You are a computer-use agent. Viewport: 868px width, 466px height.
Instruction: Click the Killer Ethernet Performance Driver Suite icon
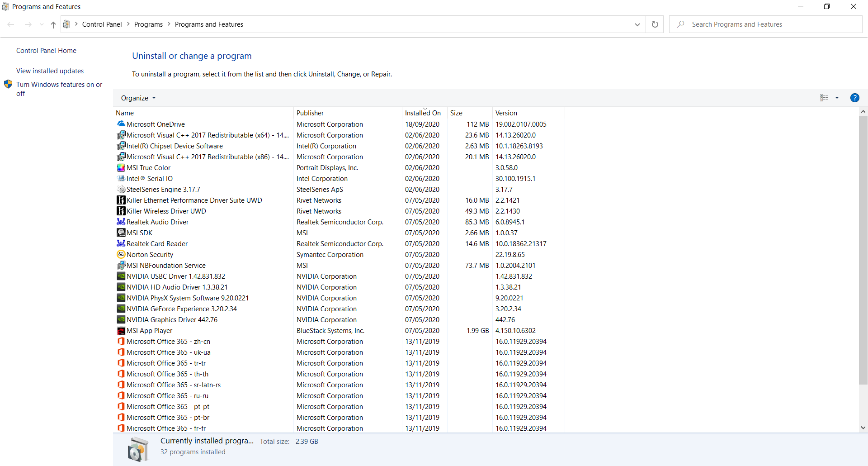click(x=121, y=200)
